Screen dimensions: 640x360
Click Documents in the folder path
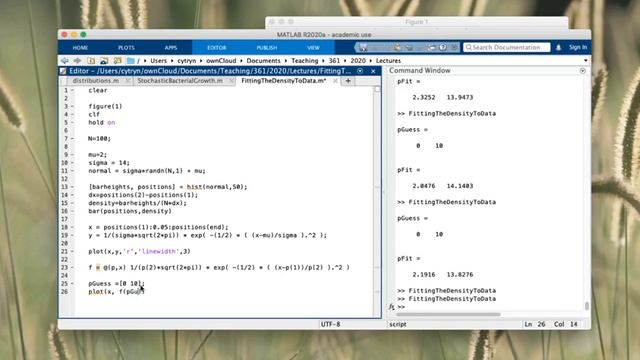pyautogui.click(x=263, y=60)
